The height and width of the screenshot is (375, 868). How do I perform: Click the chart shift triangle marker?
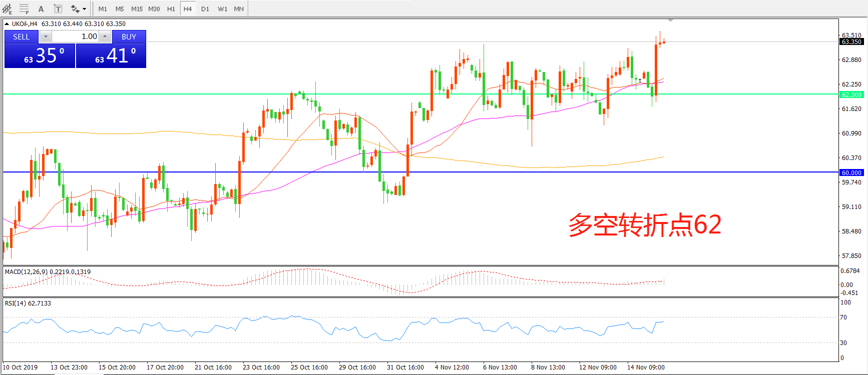(x=670, y=20)
